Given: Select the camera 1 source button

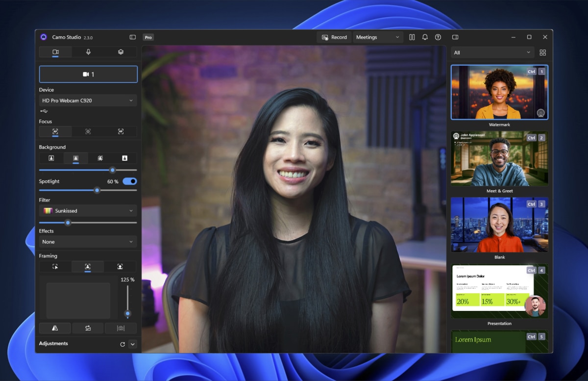Looking at the screenshot, I should click(88, 74).
